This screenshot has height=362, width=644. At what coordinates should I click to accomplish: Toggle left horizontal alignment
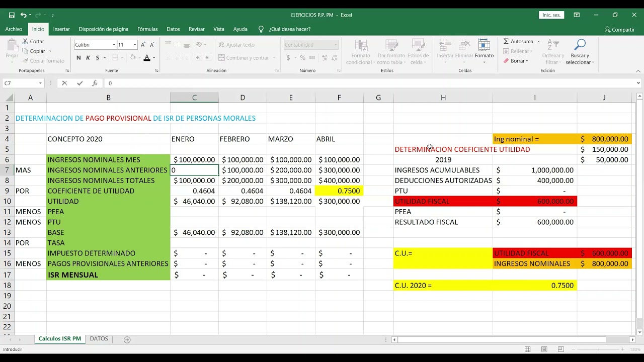tap(168, 58)
